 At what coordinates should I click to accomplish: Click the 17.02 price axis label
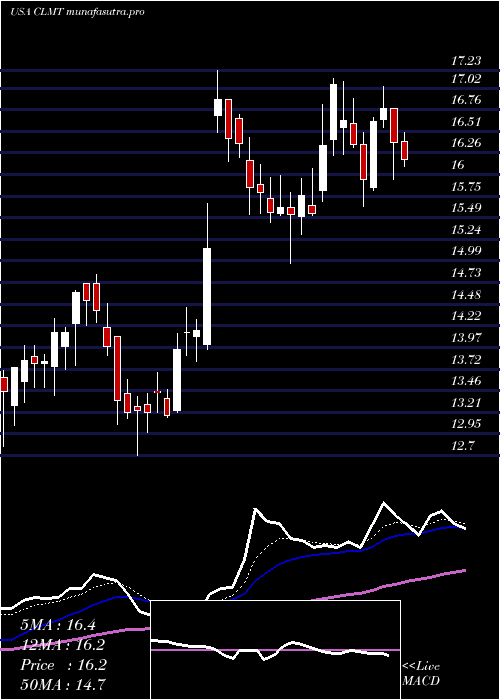coord(467,79)
